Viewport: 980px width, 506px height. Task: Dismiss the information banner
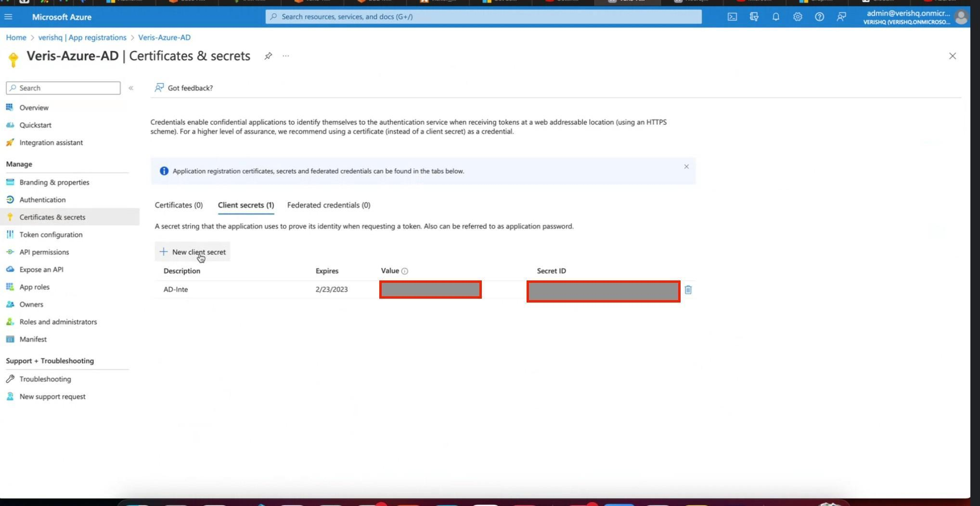pos(686,167)
